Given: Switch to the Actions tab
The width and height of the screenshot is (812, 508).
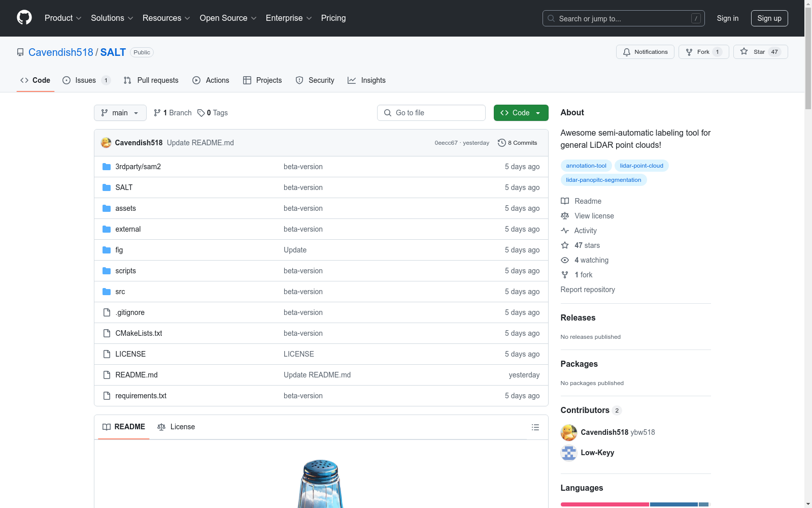Looking at the screenshot, I should click(x=211, y=80).
